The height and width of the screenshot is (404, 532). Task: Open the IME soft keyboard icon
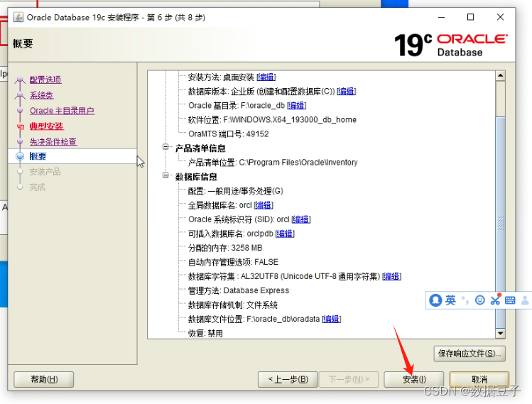(510, 300)
